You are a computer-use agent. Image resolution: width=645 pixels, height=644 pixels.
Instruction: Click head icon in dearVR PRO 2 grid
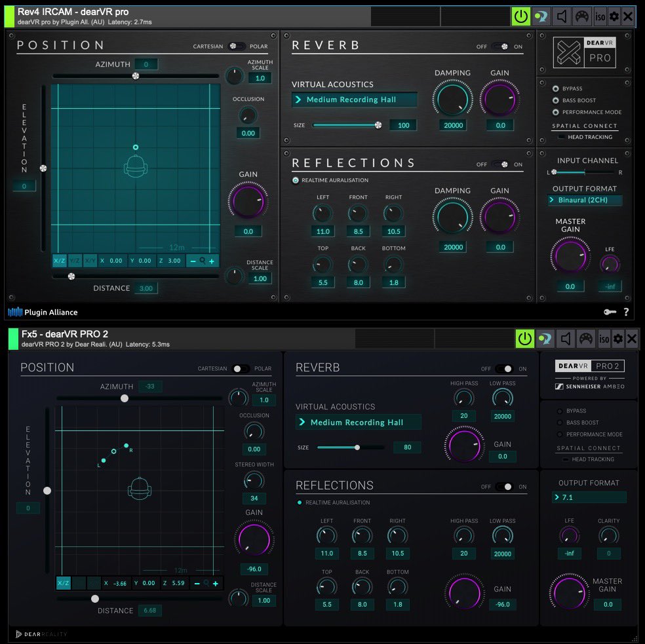[140, 488]
